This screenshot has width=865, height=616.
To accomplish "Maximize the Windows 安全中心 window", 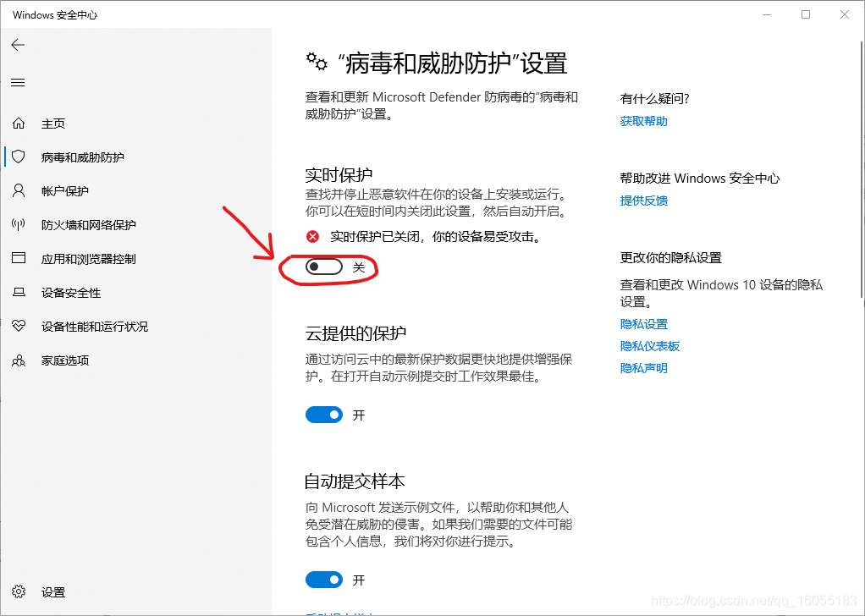I will tap(806, 15).
